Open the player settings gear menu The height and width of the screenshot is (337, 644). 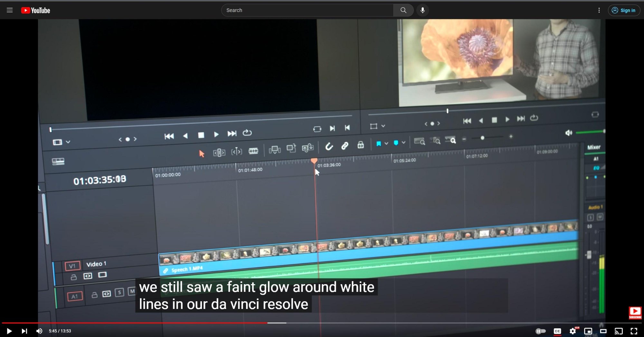(x=573, y=331)
